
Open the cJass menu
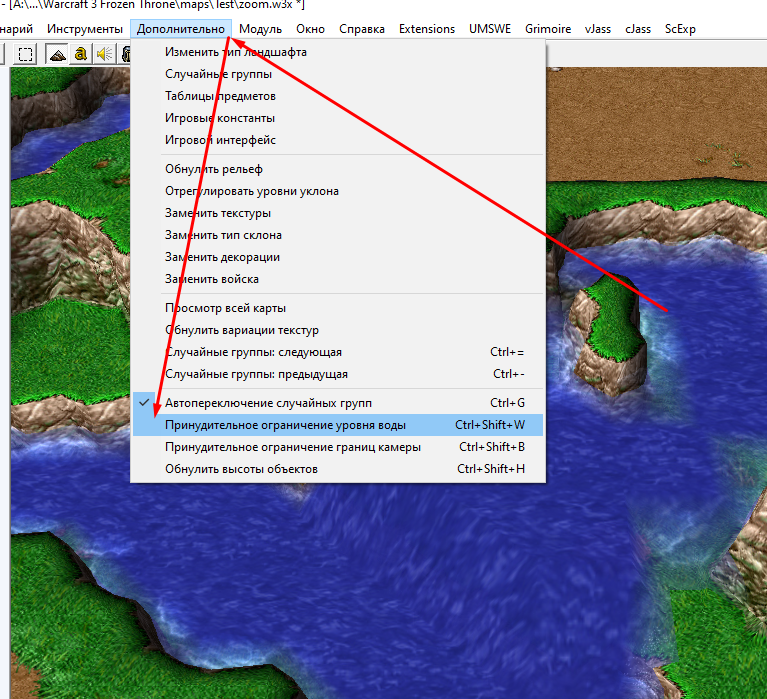click(638, 29)
